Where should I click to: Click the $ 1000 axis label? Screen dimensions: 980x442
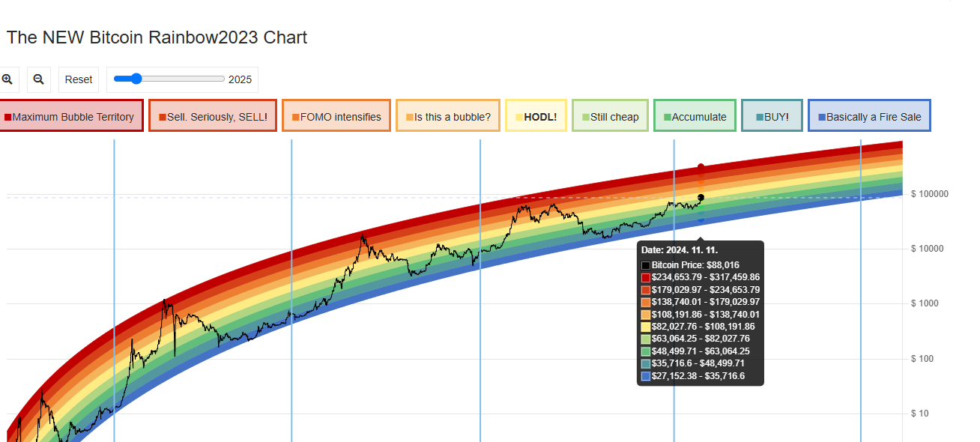tap(925, 303)
